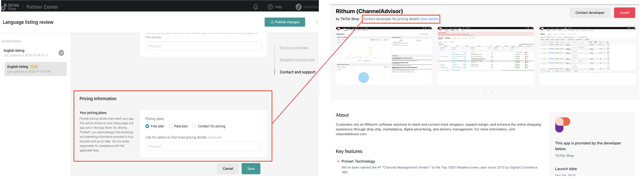644x179 pixels.
Task: Open Contact and support section
Action: click(x=298, y=72)
